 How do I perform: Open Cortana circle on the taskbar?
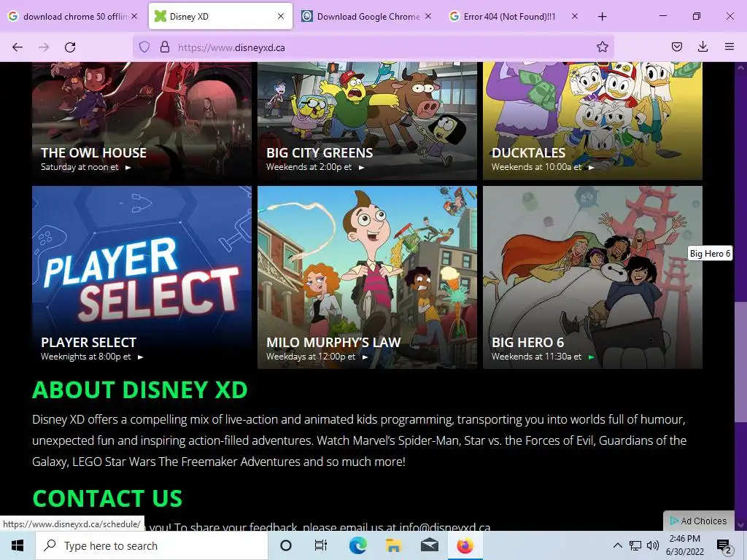[x=286, y=545]
